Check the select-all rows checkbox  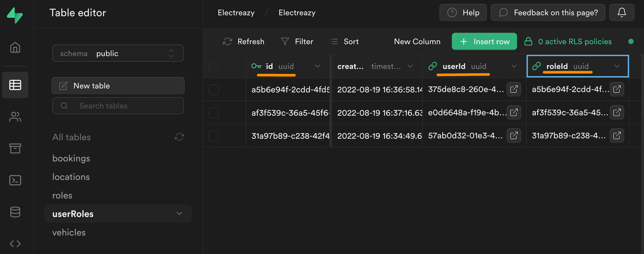(x=213, y=66)
